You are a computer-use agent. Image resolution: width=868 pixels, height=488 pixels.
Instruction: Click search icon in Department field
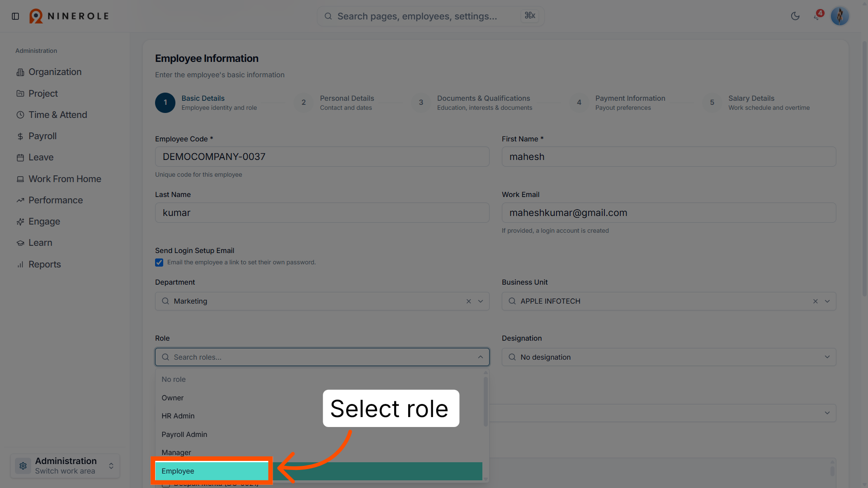[x=165, y=301]
